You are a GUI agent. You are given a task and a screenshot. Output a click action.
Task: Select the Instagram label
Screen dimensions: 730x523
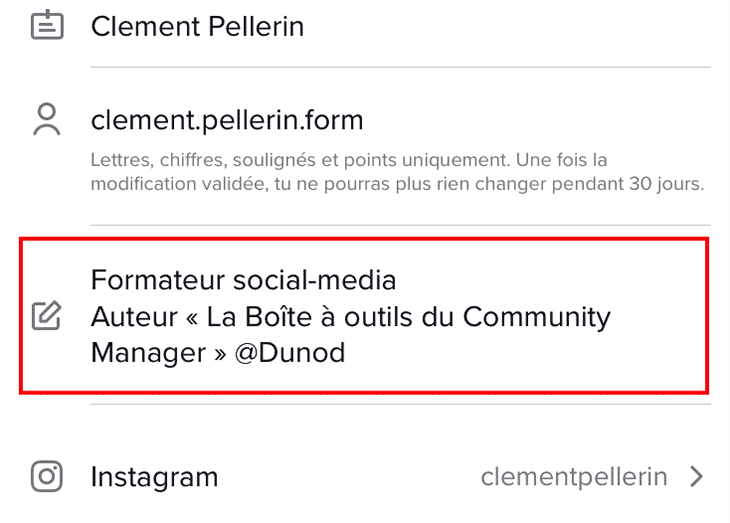point(154,477)
